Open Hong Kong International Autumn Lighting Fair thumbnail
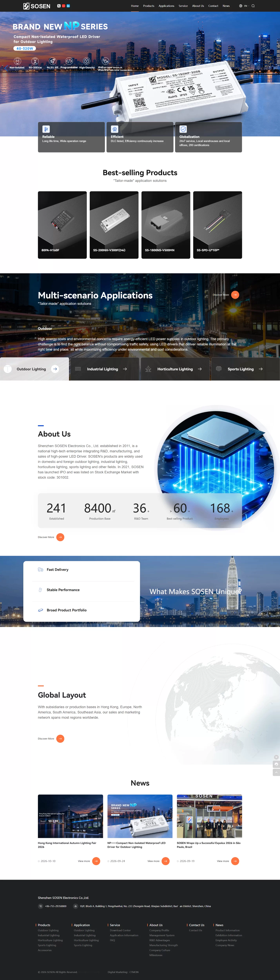The image size is (280, 980). [70, 816]
